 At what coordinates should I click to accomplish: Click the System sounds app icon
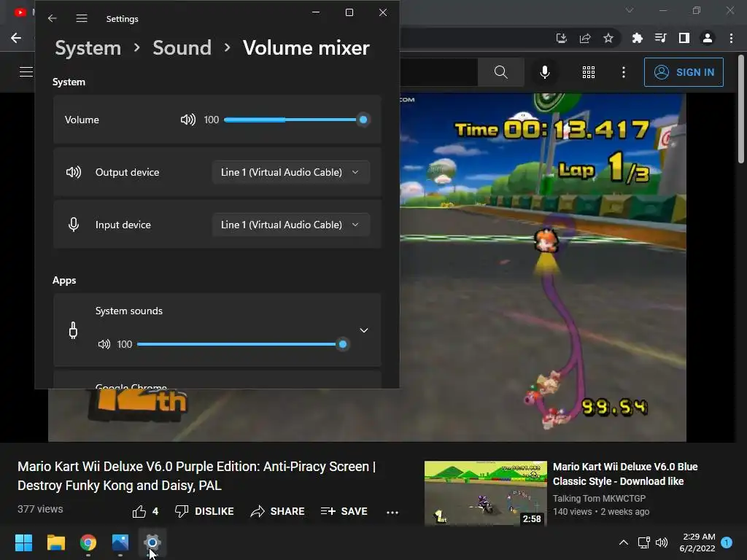73,330
